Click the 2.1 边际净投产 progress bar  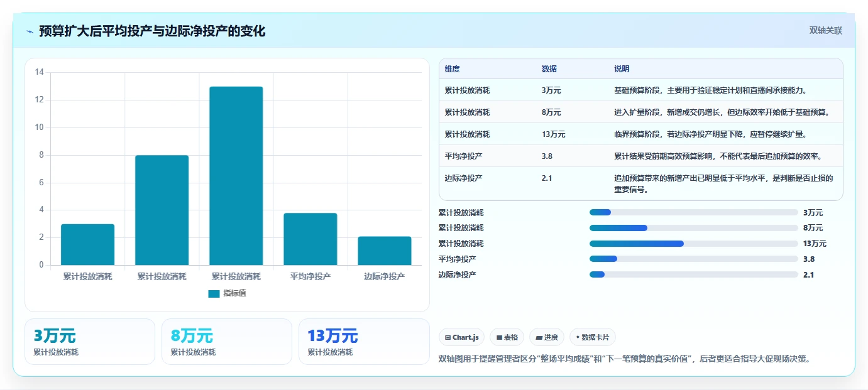(694, 274)
